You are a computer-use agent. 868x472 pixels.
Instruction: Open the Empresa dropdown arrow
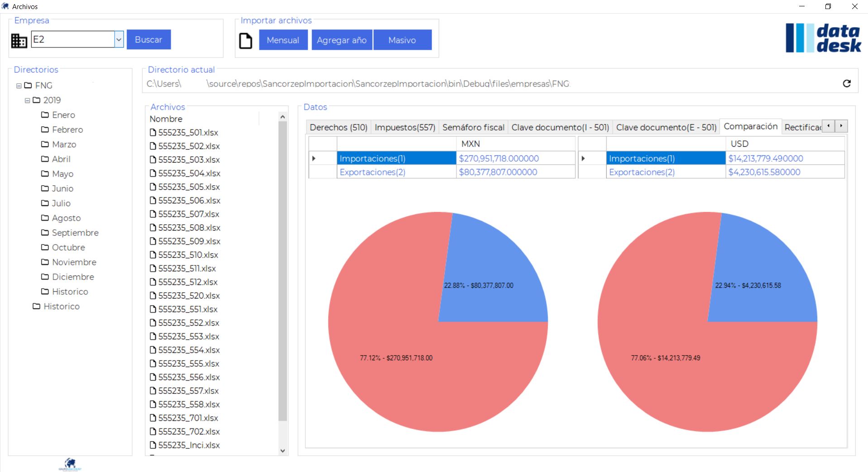[x=119, y=40]
